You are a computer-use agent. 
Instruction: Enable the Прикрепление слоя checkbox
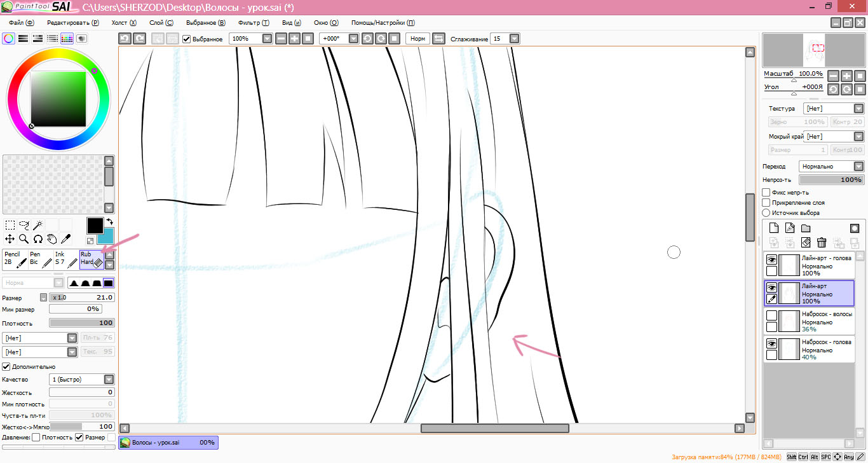(766, 202)
